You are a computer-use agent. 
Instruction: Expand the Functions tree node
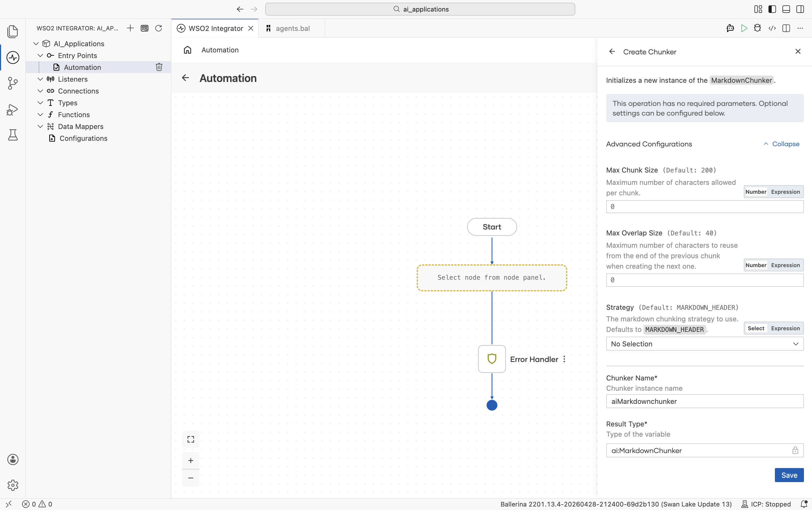pyautogui.click(x=40, y=114)
